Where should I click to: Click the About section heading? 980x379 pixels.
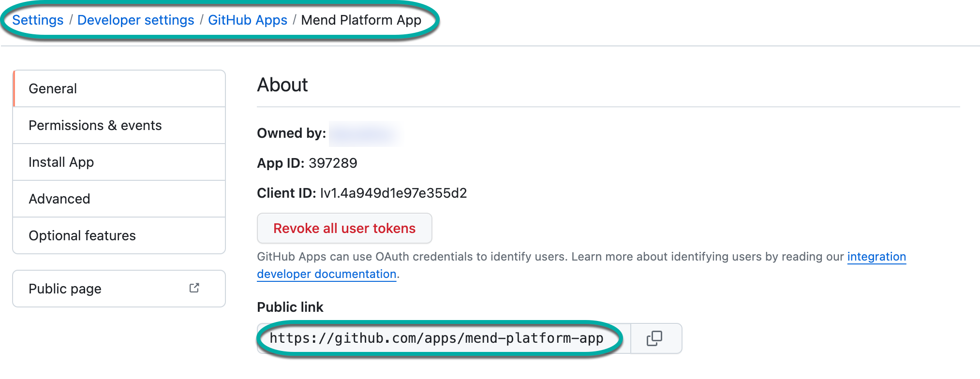click(x=282, y=85)
